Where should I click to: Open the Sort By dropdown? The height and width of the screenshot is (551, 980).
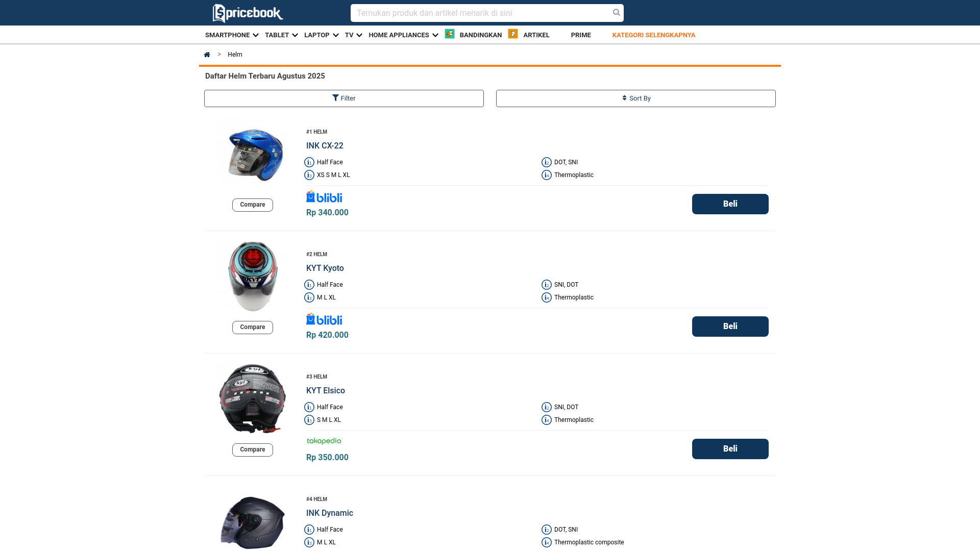pyautogui.click(x=635, y=98)
